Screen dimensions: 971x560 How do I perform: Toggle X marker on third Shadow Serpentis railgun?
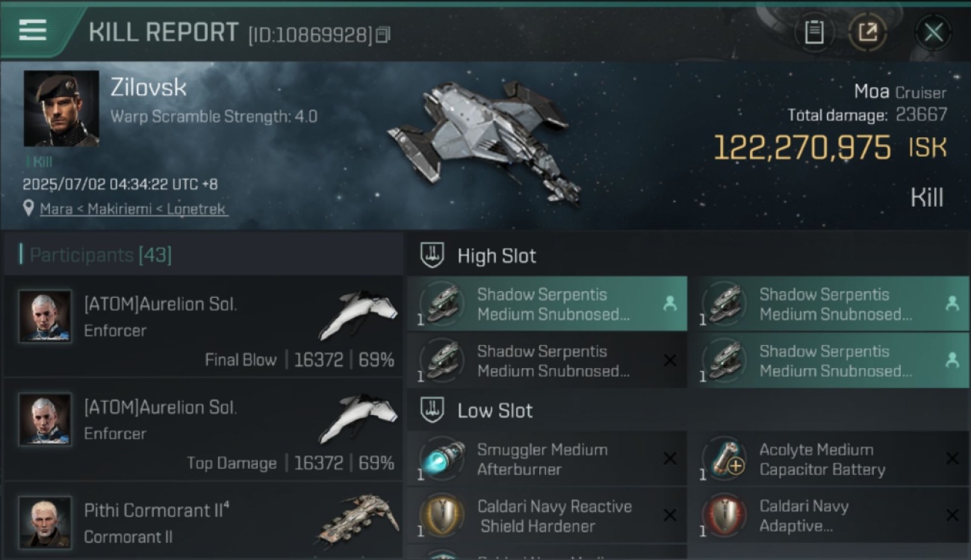(670, 361)
